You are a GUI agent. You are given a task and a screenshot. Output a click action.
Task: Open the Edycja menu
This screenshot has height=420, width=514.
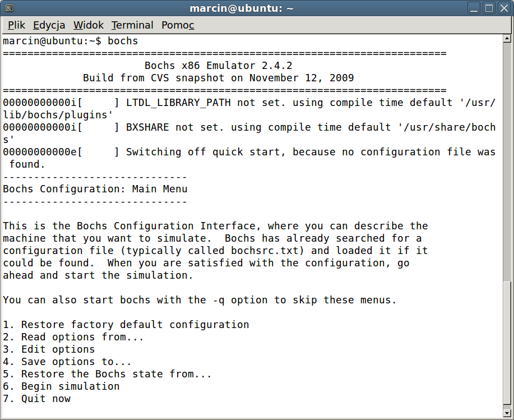[49, 25]
